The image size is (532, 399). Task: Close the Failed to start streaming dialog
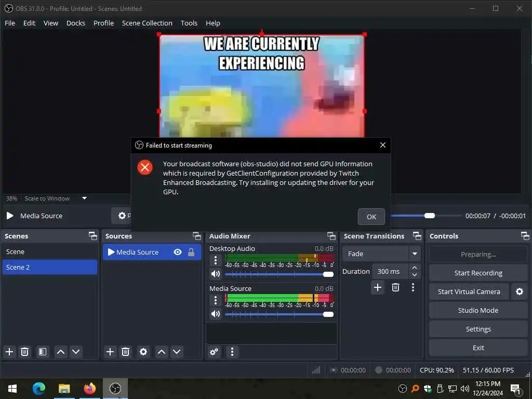pyautogui.click(x=383, y=145)
